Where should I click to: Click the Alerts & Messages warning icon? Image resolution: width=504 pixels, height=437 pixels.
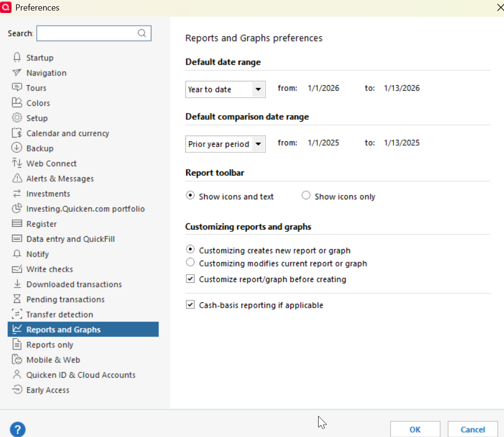(x=17, y=178)
